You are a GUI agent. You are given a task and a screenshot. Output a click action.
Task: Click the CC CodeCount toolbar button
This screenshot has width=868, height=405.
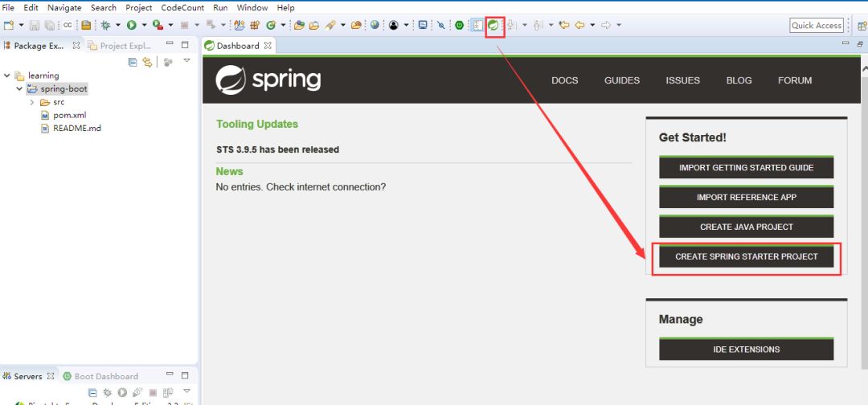[x=68, y=26]
